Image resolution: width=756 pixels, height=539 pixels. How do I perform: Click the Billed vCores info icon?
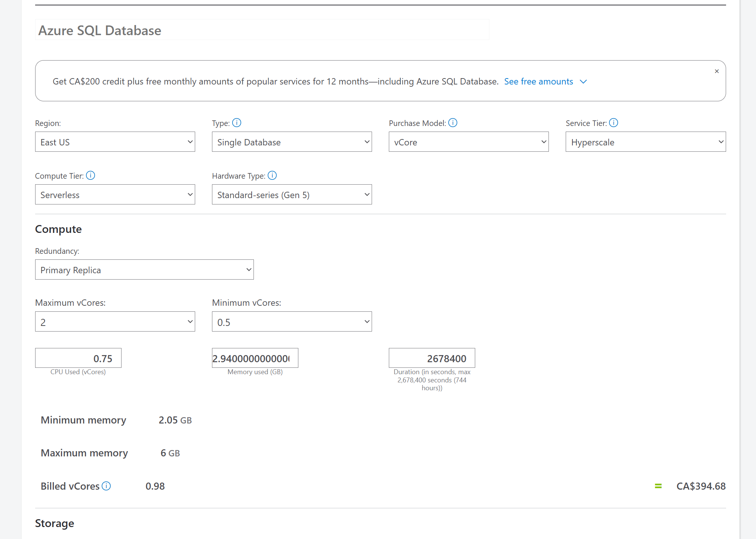(106, 486)
